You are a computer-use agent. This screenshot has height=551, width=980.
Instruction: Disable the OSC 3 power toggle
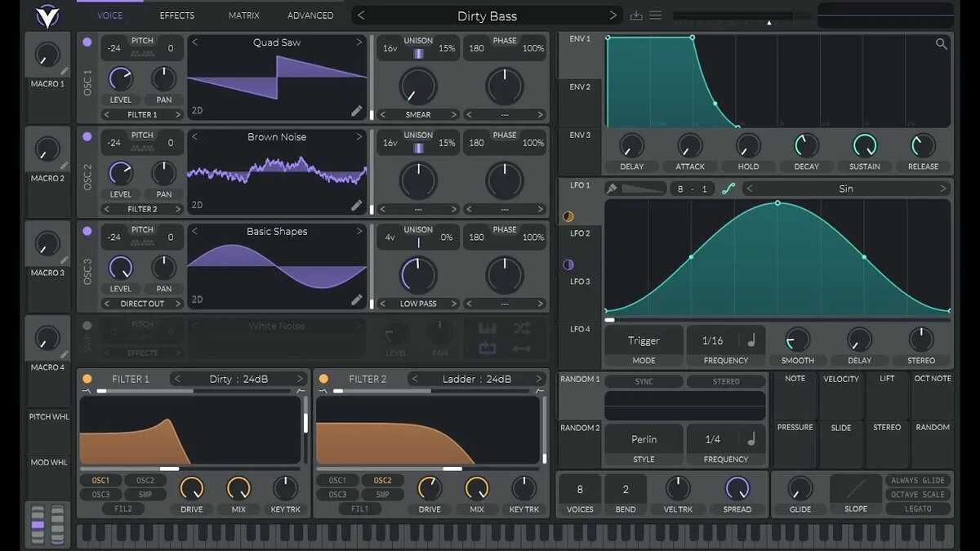[87, 232]
